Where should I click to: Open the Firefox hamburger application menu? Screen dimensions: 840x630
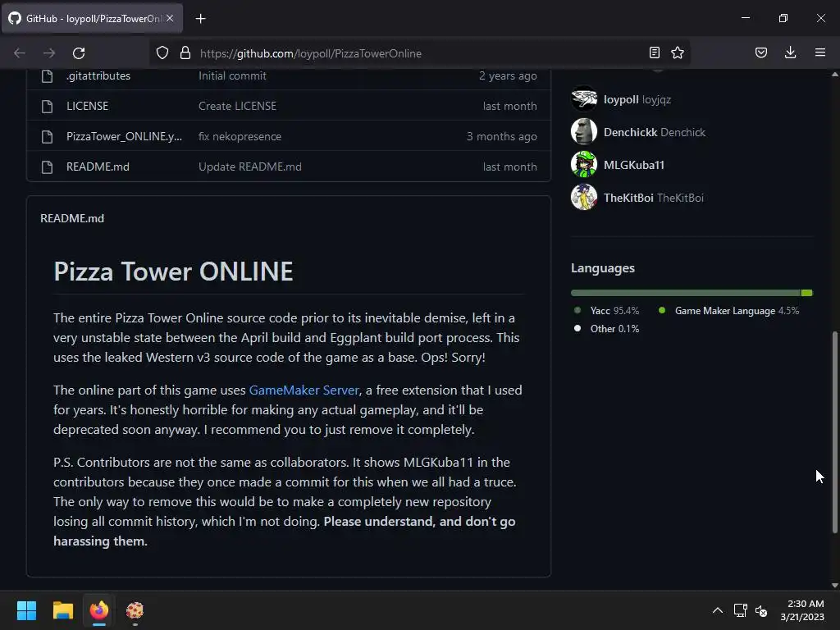pyautogui.click(x=820, y=52)
